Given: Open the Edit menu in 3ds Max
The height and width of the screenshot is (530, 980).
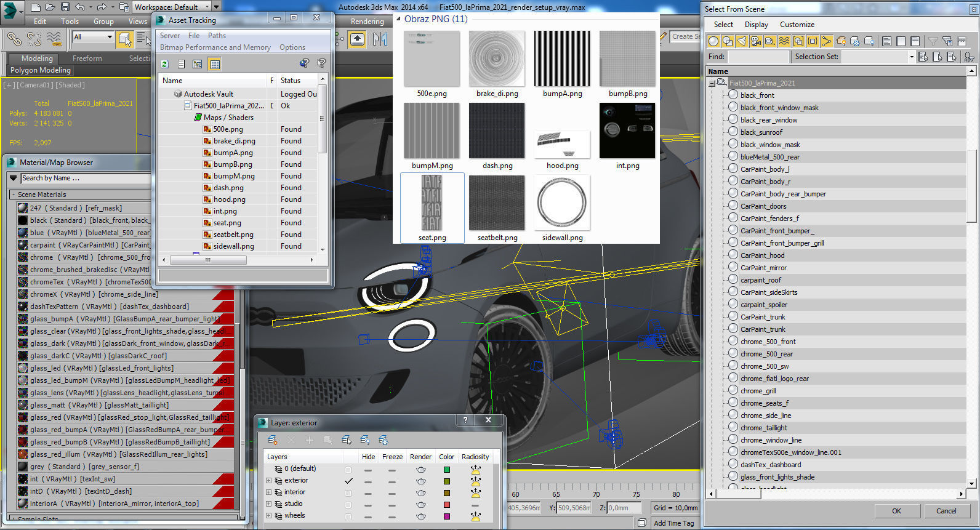Looking at the screenshot, I should 40,21.
